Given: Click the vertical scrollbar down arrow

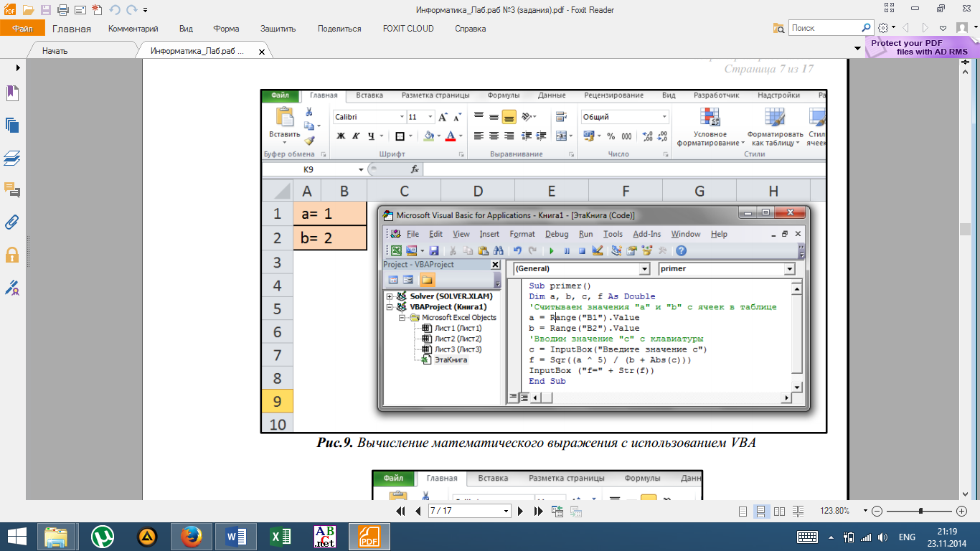Looking at the screenshot, I should tap(965, 494).
